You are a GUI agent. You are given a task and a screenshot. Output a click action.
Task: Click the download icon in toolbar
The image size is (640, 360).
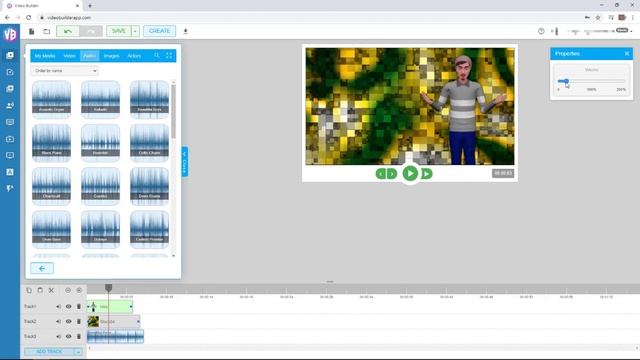point(185,31)
